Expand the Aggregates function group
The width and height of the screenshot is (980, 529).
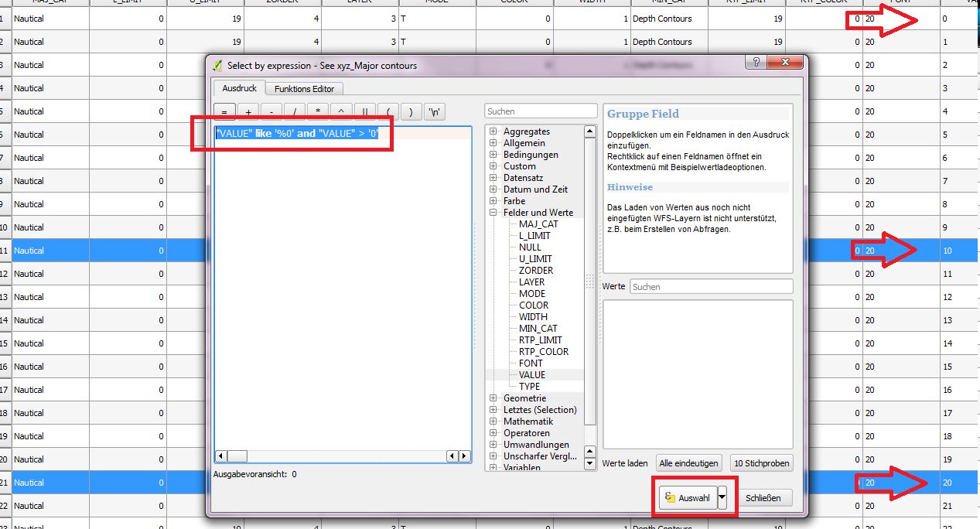[493, 131]
